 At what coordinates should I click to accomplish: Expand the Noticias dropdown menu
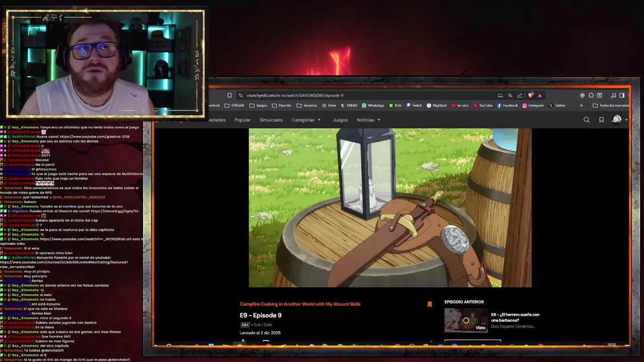368,120
